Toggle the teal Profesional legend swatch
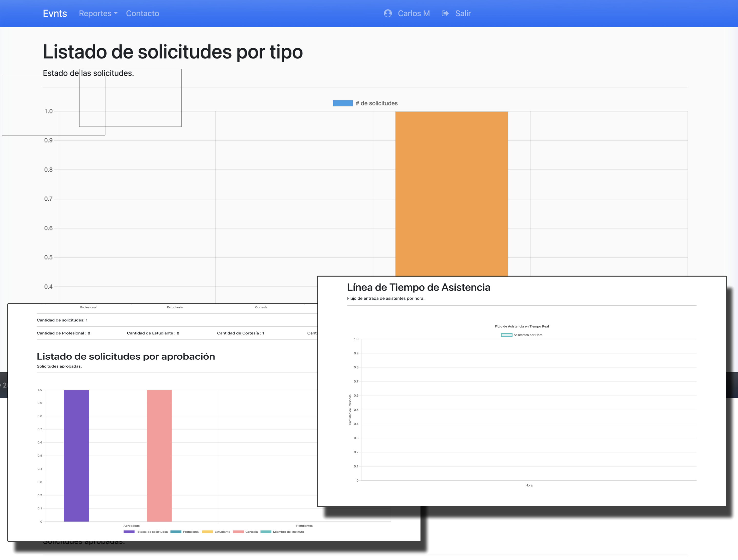This screenshot has height=560, width=738. click(176, 532)
